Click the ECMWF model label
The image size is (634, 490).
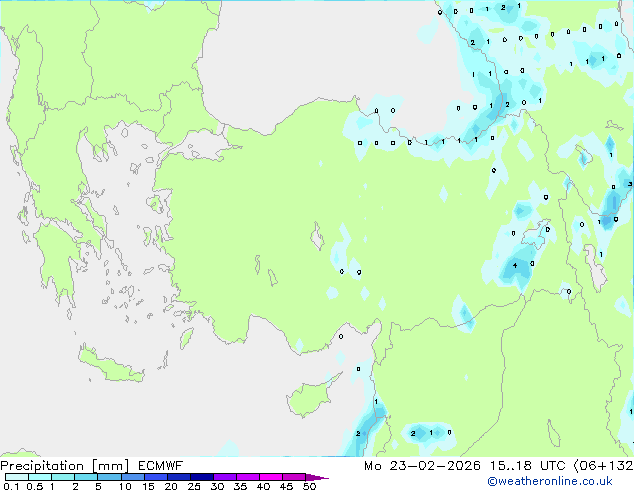161,466
